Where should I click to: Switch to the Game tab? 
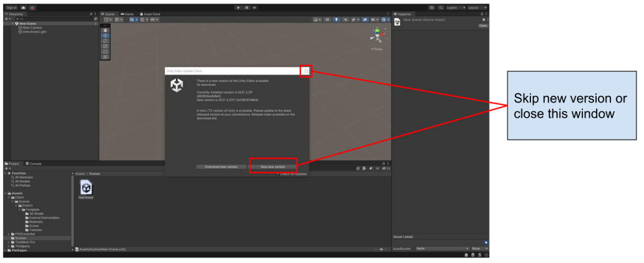point(127,14)
